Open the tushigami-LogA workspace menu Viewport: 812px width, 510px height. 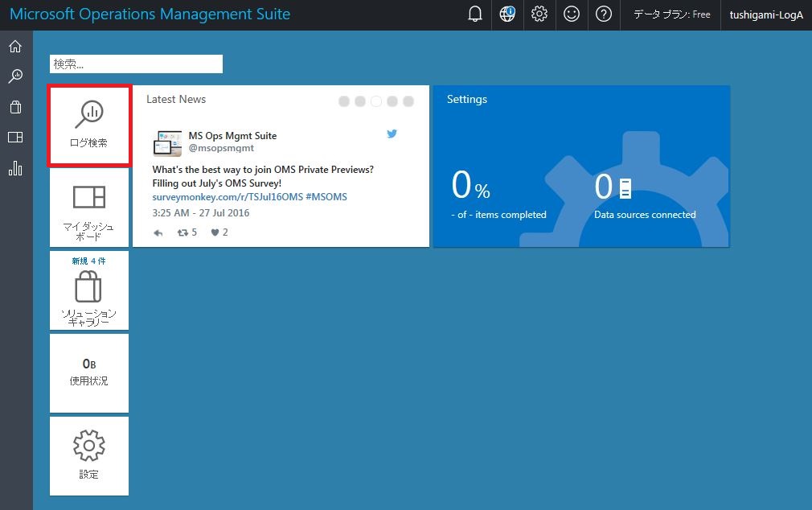coord(766,15)
